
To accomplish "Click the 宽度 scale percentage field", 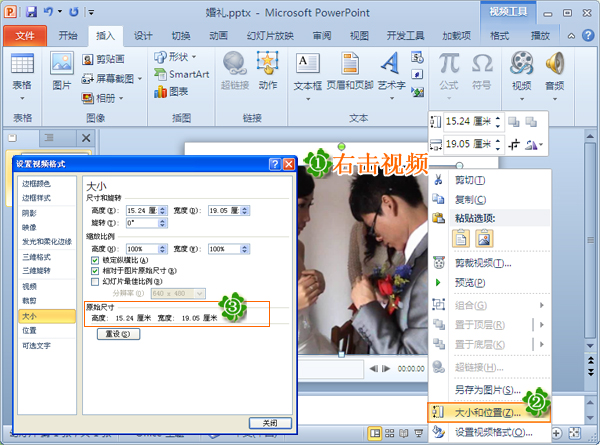I will (224, 249).
